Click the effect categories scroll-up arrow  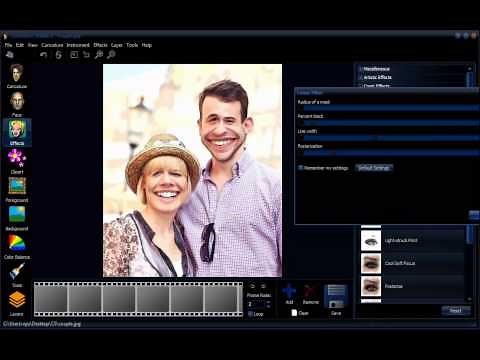point(469,69)
